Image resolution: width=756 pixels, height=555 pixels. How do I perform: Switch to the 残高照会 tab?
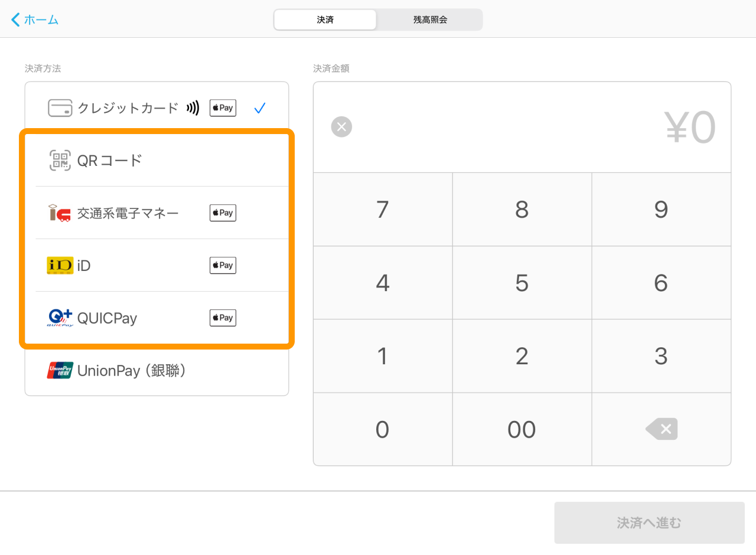click(430, 19)
